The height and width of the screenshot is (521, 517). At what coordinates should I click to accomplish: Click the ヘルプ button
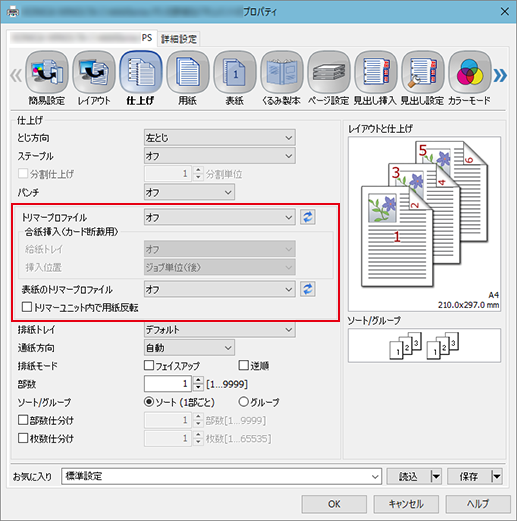pos(478,504)
